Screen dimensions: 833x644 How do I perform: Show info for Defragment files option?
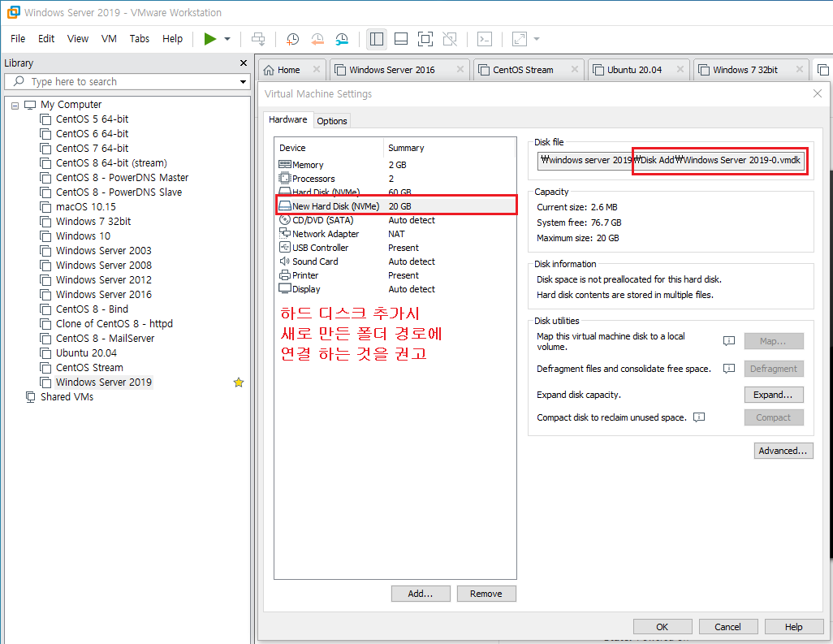[x=729, y=368]
